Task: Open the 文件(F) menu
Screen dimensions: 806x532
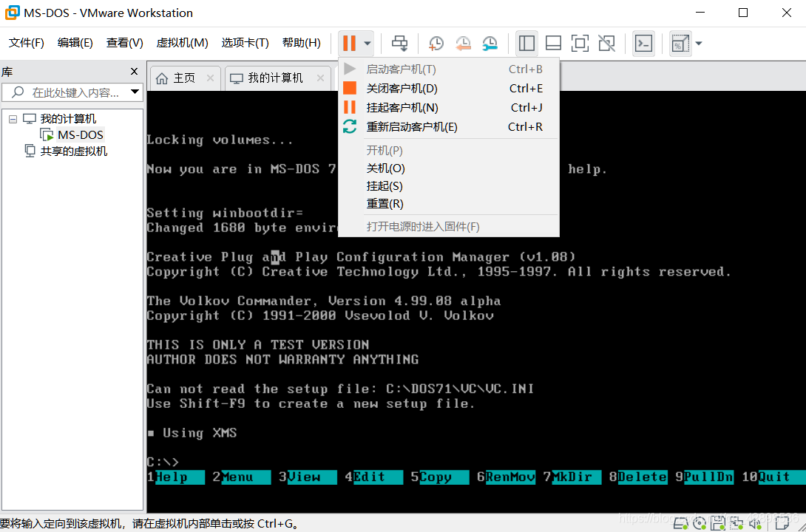Action: tap(26, 43)
